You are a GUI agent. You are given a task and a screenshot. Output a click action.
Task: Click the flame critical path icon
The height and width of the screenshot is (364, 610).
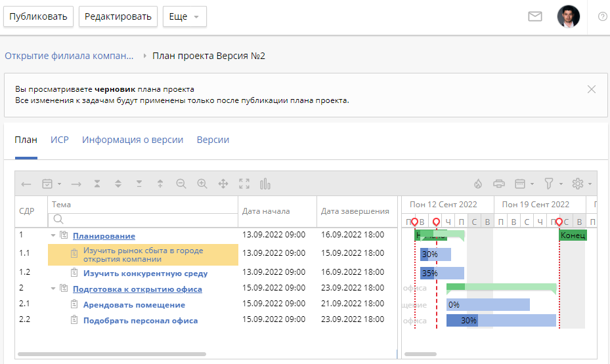[478, 184]
